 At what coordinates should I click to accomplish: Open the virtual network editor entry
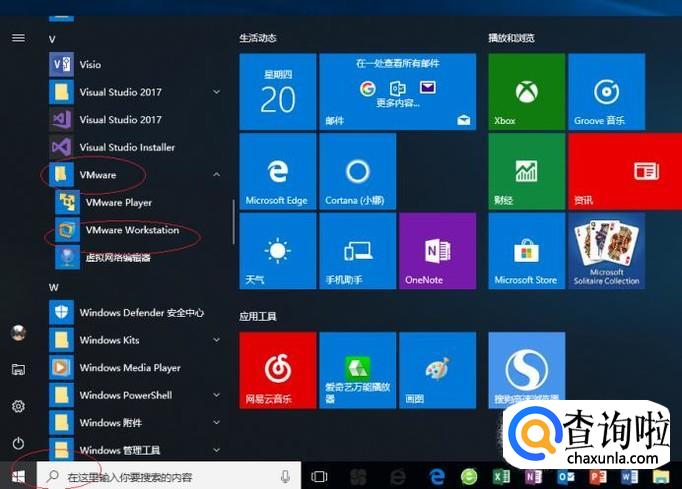point(136,258)
